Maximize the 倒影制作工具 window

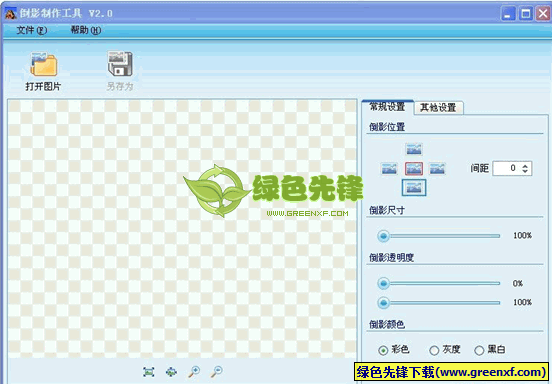tap(526, 14)
